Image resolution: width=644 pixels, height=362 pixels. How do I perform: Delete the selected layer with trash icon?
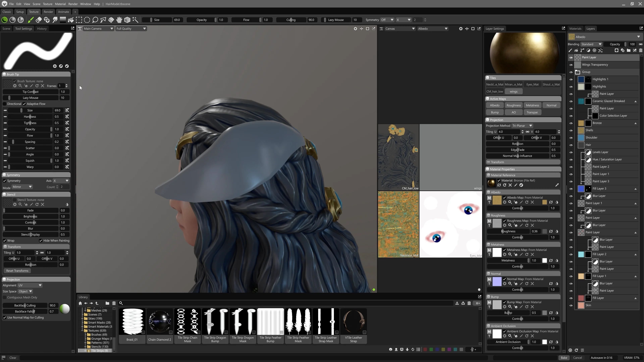coord(641,50)
